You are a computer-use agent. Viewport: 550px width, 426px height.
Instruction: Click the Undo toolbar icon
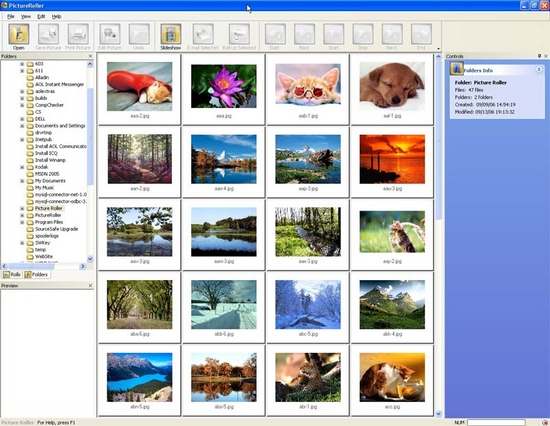pyautogui.click(x=139, y=34)
